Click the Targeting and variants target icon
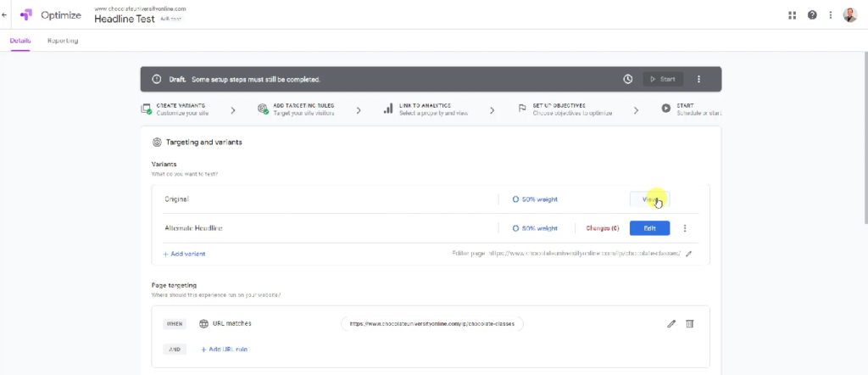This screenshot has width=868, height=375. tap(157, 143)
